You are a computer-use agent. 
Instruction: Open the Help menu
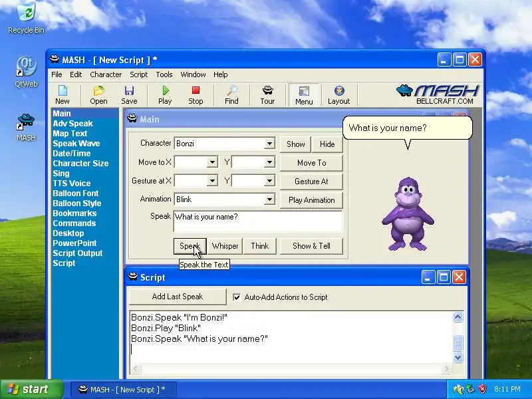point(221,74)
